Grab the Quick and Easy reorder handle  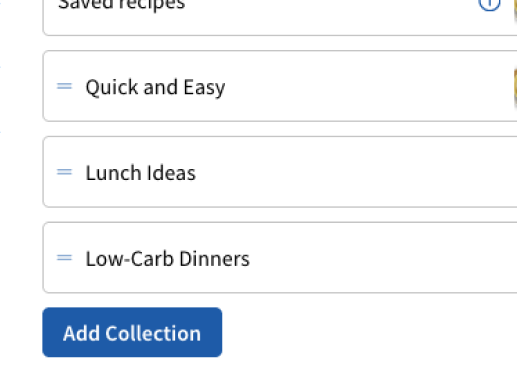coord(64,86)
